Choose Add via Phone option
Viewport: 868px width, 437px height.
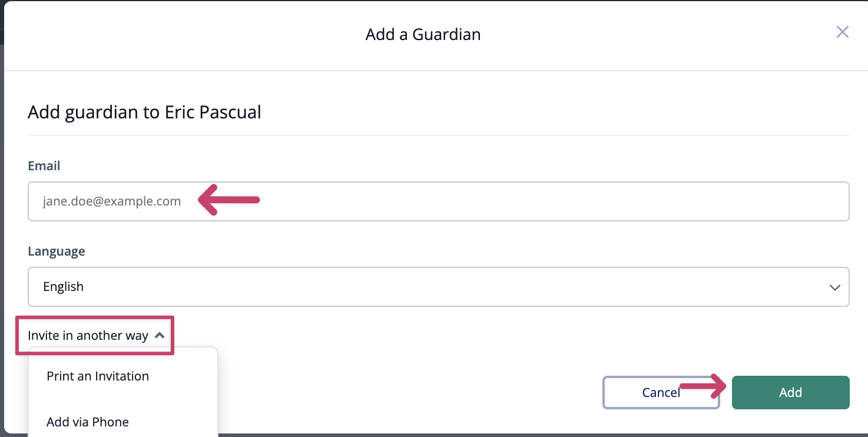click(x=88, y=422)
